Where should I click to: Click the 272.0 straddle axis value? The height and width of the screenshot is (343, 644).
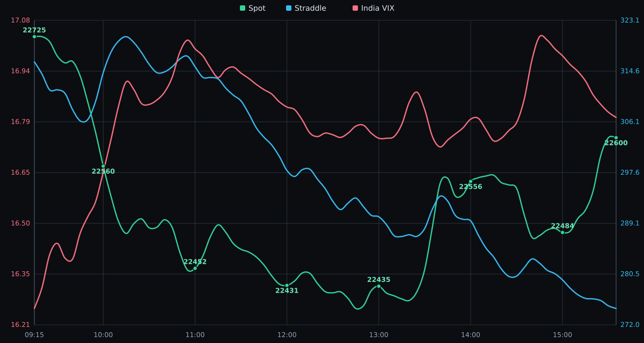click(x=630, y=325)
